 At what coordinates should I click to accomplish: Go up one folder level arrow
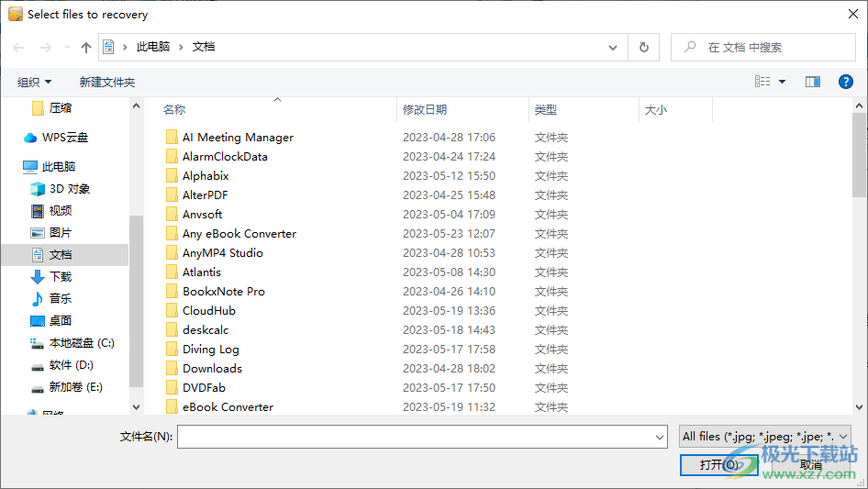[86, 48]
